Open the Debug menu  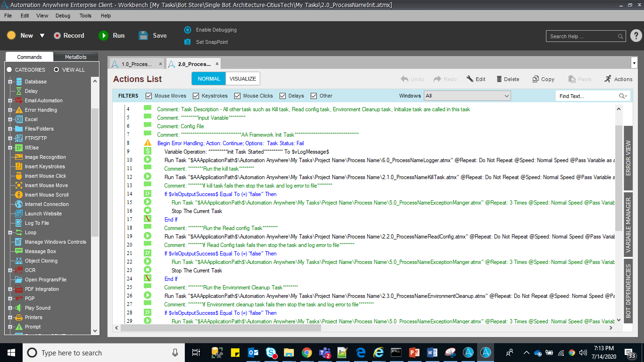tap(63, 16)
